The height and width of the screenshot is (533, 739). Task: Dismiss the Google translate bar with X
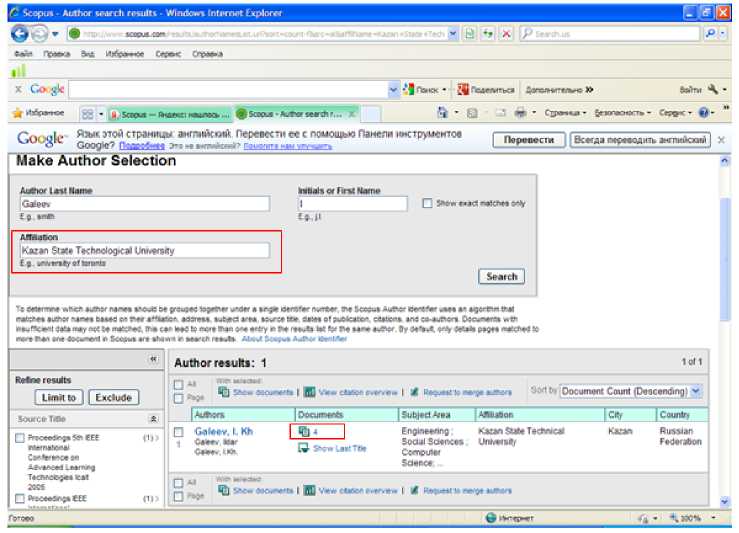point(721,140)
